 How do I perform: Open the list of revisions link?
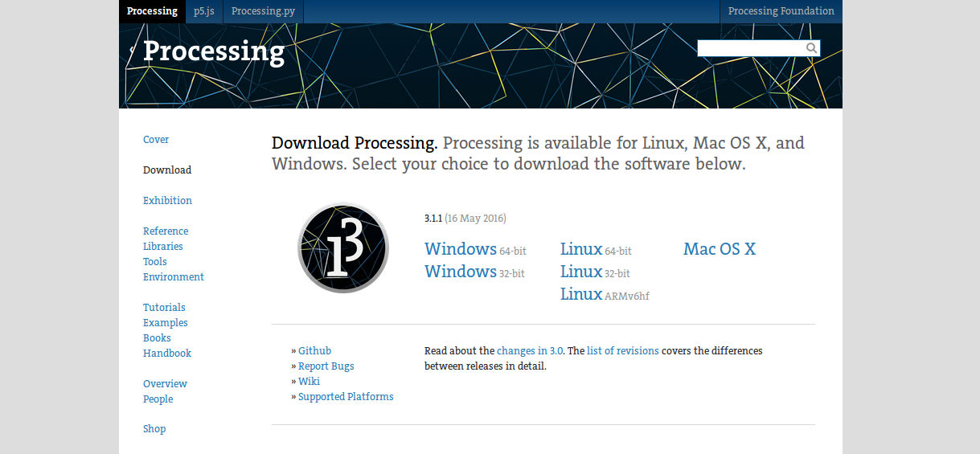point(622,351)
